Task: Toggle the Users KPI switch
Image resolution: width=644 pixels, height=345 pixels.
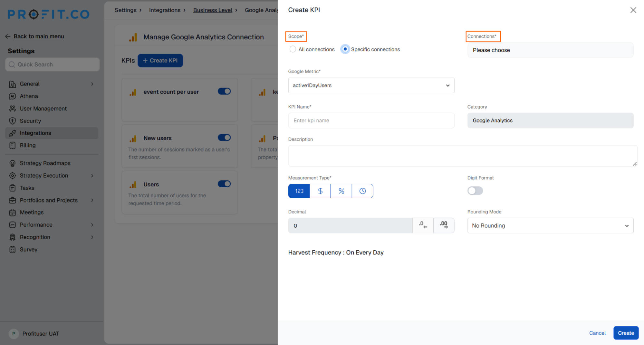Action: coord(224,184)
